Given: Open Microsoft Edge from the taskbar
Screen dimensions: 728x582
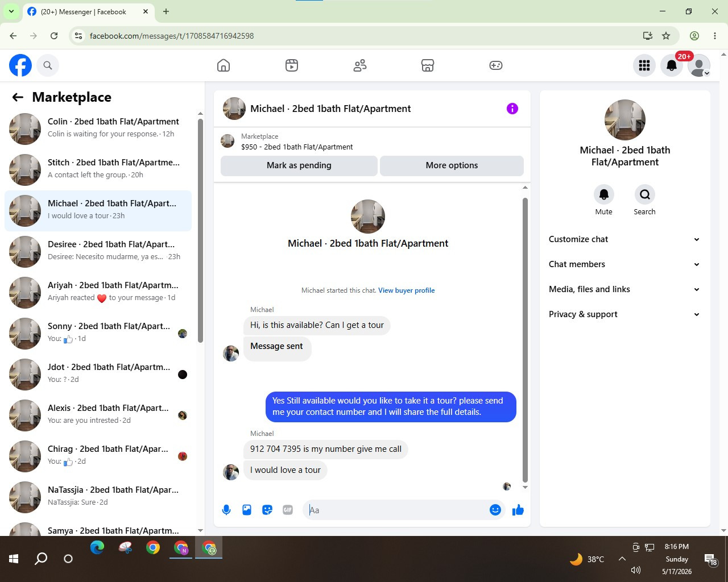Looking at the screenshot, I should click(x=97, y=547).
